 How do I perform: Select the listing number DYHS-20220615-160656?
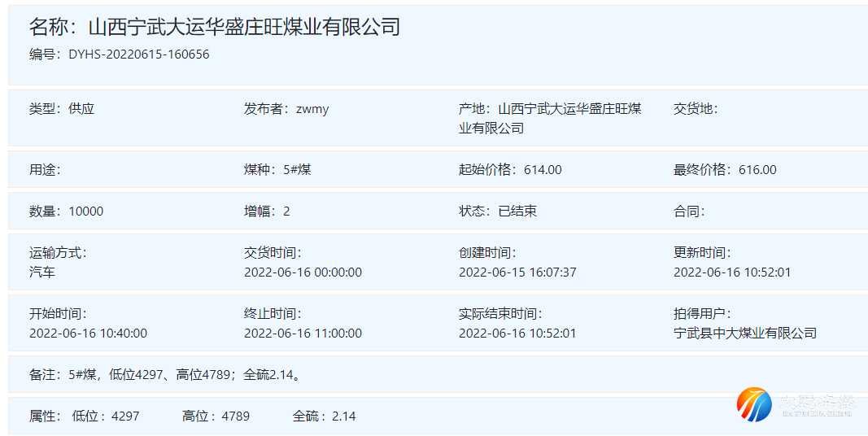click(138, 54)
